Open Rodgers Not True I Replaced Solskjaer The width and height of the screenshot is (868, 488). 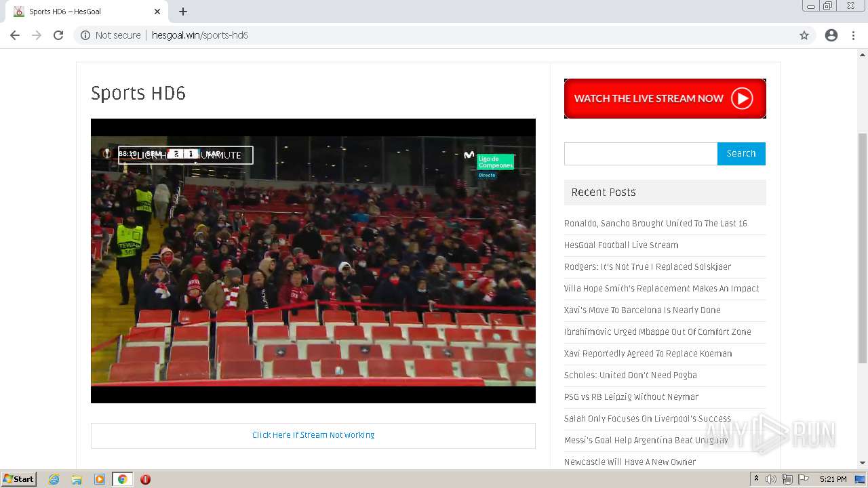click(648, 267)
